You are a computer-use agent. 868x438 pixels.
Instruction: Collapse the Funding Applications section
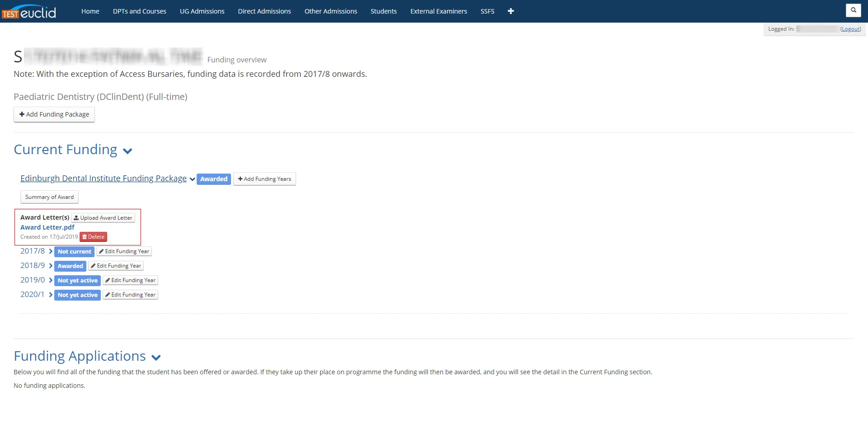point(156,358)
